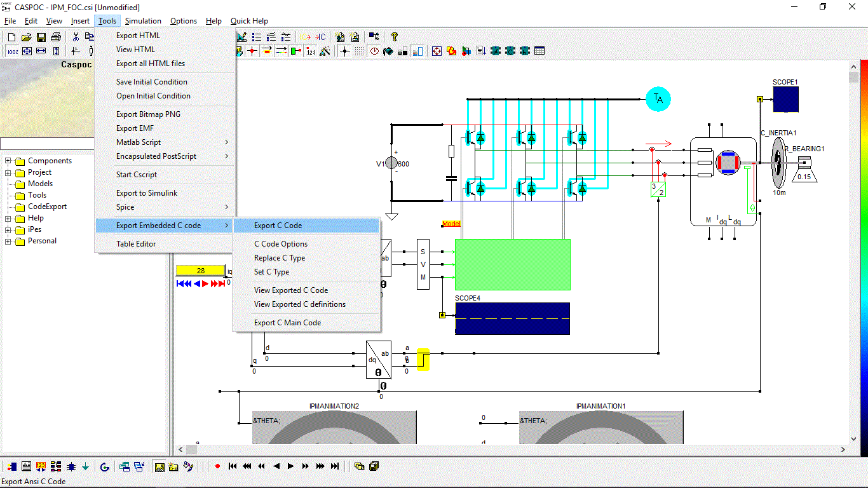
Task: Select the Tools tree folder
Action: point(37,195)
